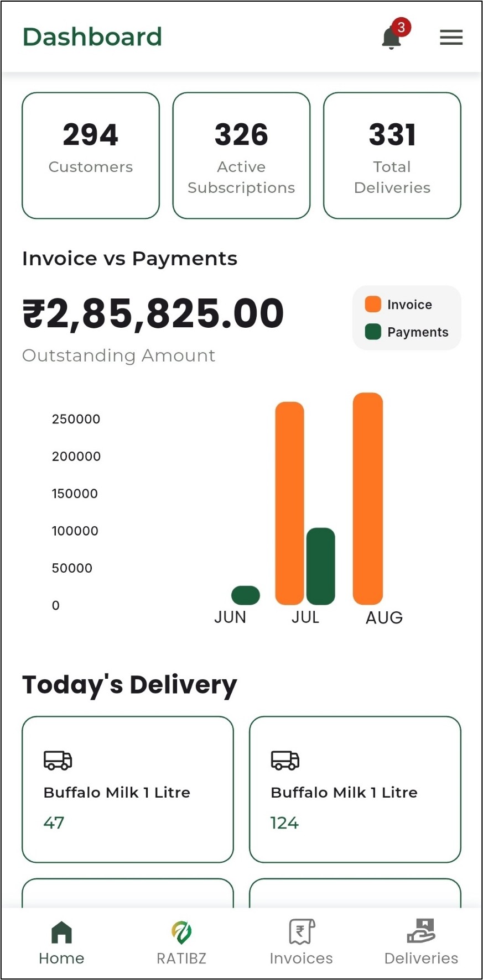Image resolution: width=483 pixels, height=980 pixels.
Task: Tap the truck icon on first delivery card
Action: [x=57, y=761]
